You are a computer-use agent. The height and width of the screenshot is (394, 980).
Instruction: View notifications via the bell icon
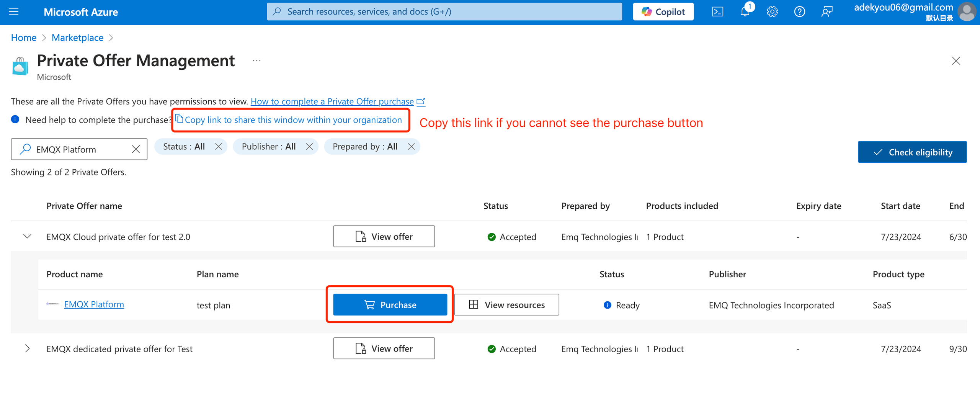pyautogui.click(x=745, y=11)
